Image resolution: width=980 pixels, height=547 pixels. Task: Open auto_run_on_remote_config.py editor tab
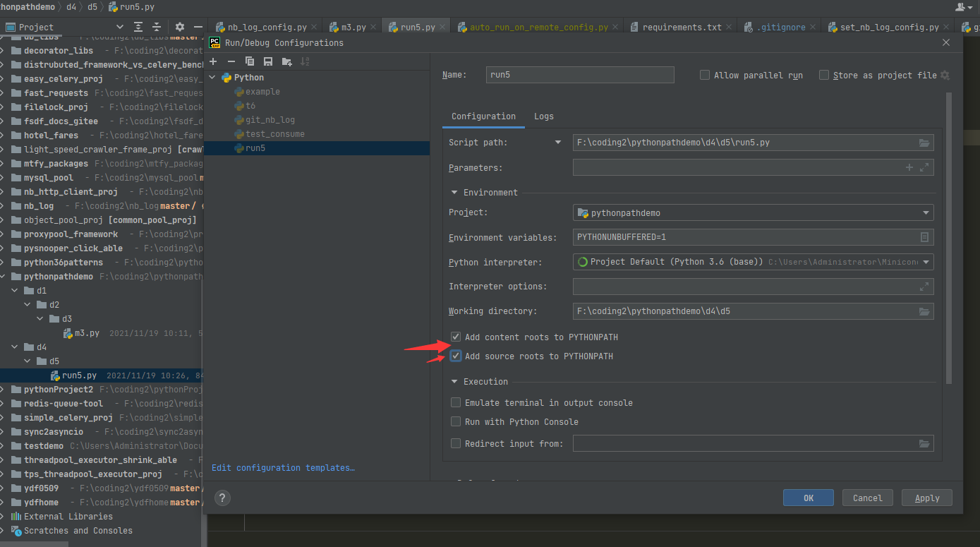[539, 28]
